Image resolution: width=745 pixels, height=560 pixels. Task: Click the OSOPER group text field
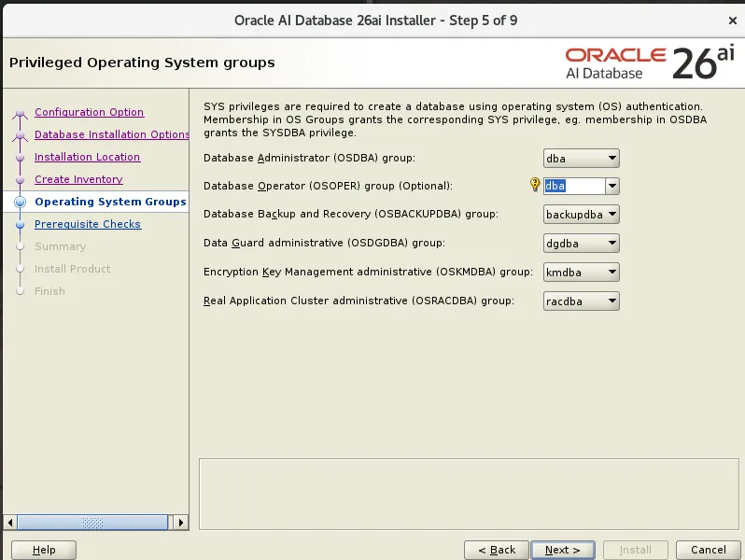574,186
